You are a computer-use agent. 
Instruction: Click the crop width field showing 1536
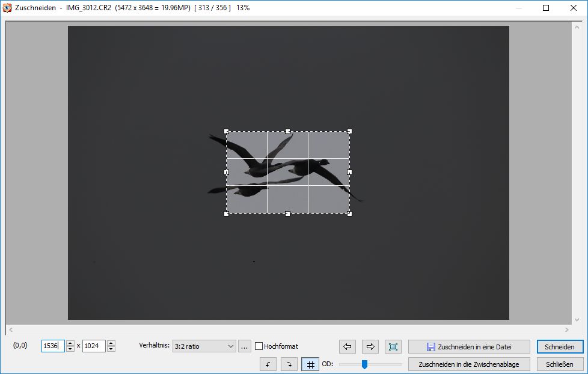[x=53, y=346]
